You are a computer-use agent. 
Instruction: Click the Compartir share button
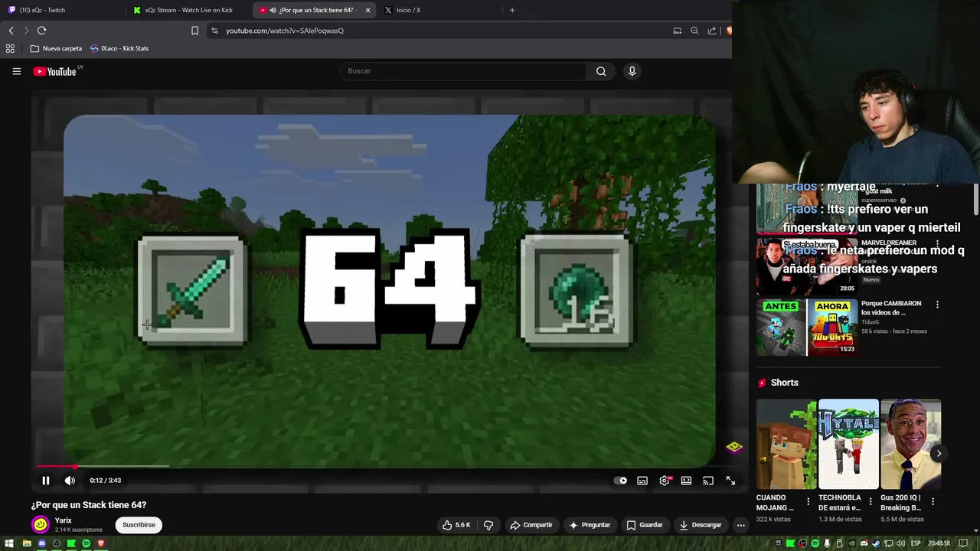(x=531, y=525)
